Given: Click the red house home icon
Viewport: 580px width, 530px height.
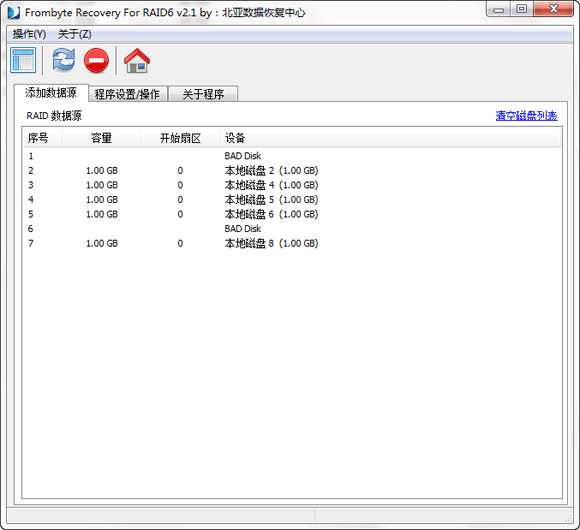Looking at the screenshot, I should 137,60.
